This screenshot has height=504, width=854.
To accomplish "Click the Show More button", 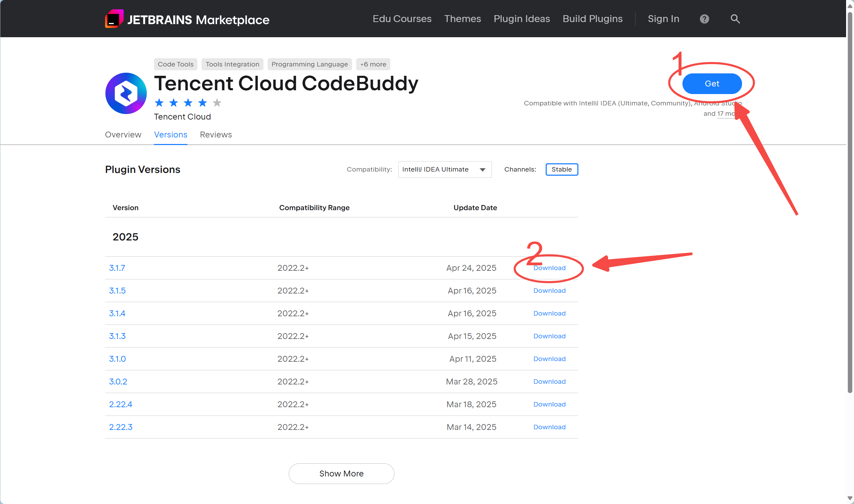I will pos(341,474).
